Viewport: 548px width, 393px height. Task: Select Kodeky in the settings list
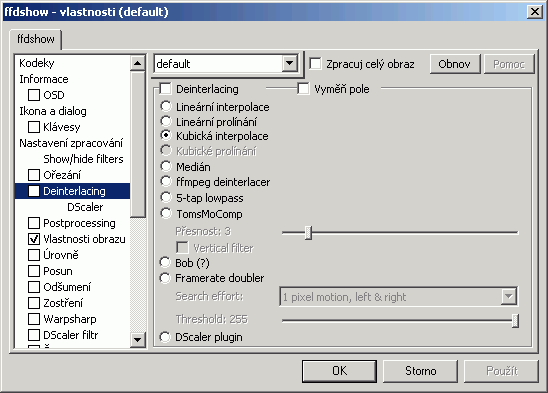(x=37, y=63)
